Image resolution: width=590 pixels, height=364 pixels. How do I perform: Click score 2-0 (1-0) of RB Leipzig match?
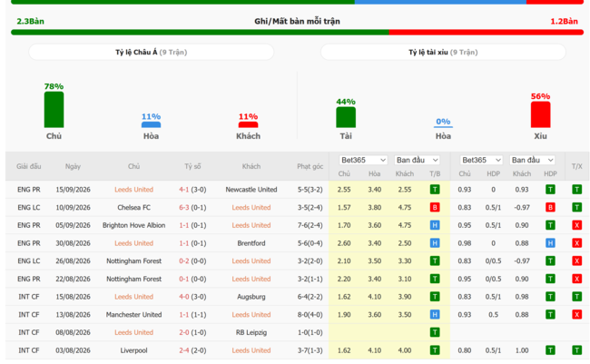coord(192,332)
